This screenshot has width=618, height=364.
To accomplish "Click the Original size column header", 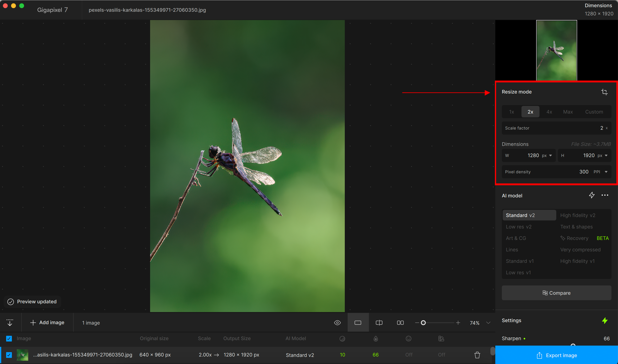I will 154,338.
